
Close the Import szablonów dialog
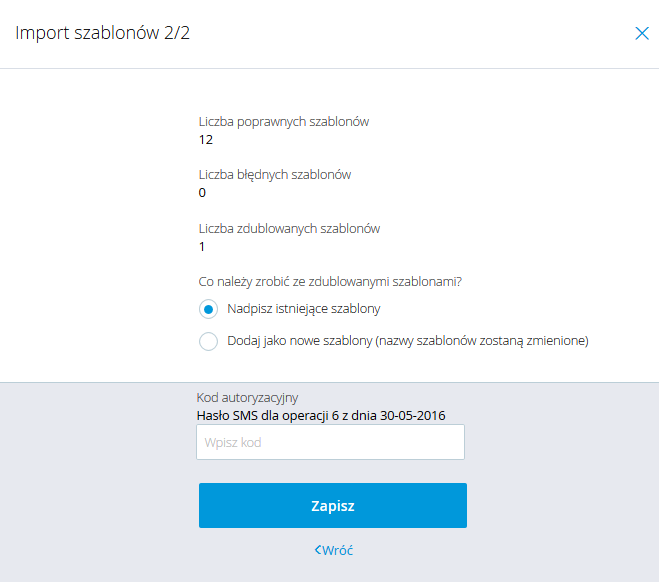[642, 33]
